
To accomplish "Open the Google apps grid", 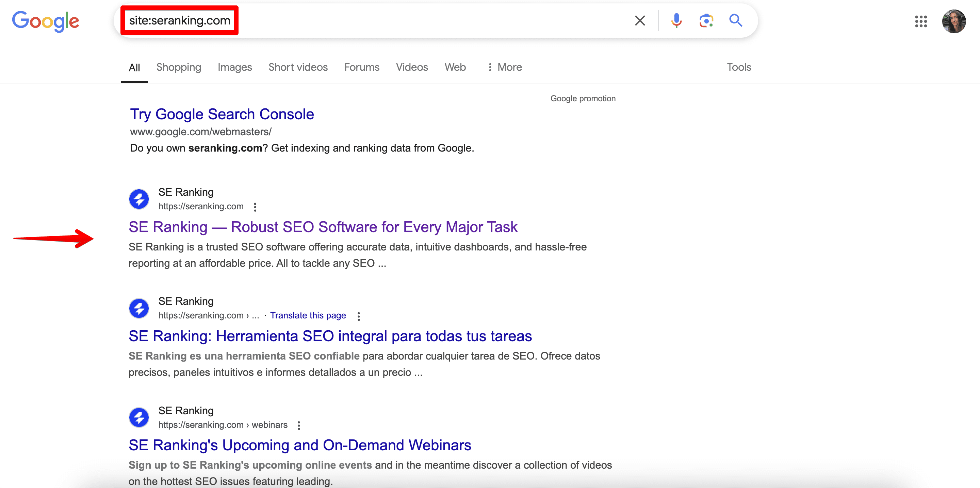I will pyautogui.click(x=921, y=21).
